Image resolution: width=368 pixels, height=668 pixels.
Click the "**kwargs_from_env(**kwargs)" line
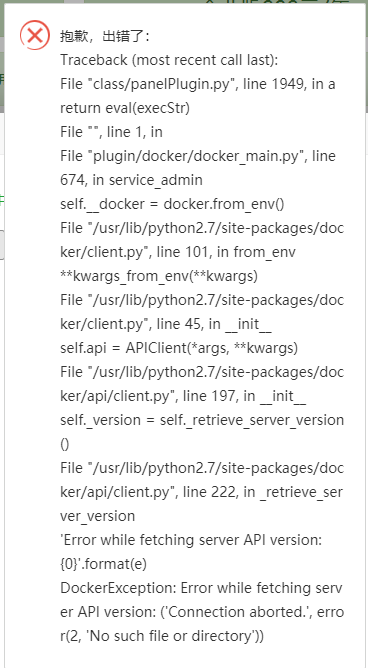pyautogui.click(x=159, y=276)
